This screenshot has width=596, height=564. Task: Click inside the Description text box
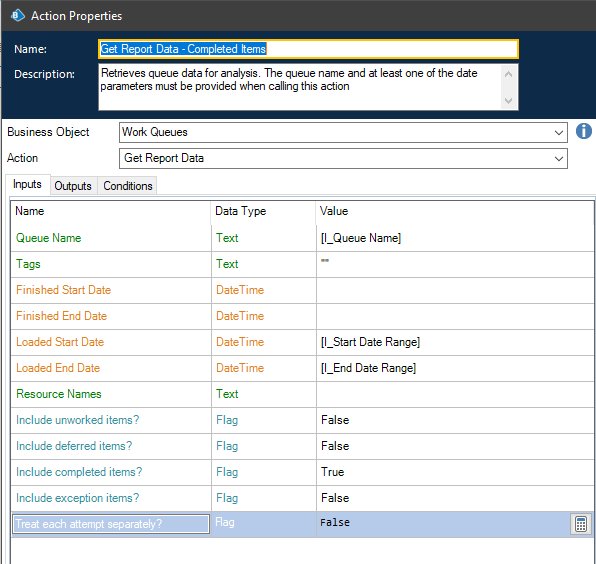(300, 87)
